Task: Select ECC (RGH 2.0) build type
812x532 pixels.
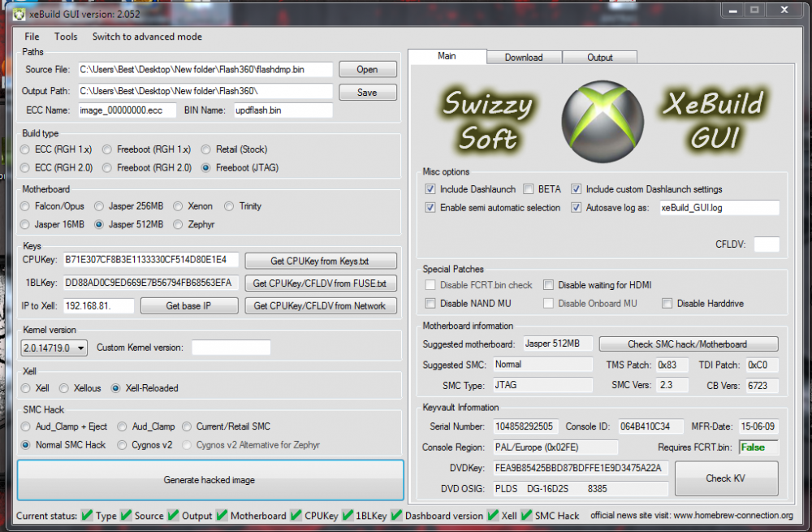Action: 57,168
